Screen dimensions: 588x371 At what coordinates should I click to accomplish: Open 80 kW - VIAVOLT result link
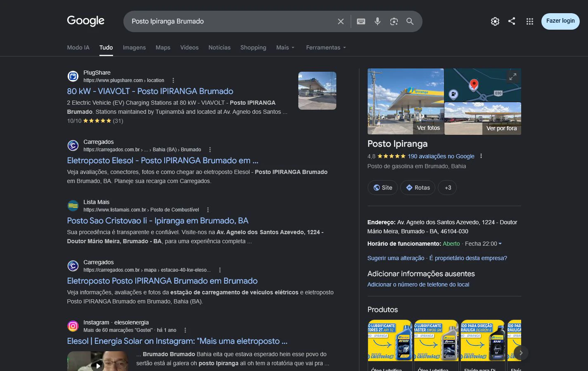(x=150, y=91)
